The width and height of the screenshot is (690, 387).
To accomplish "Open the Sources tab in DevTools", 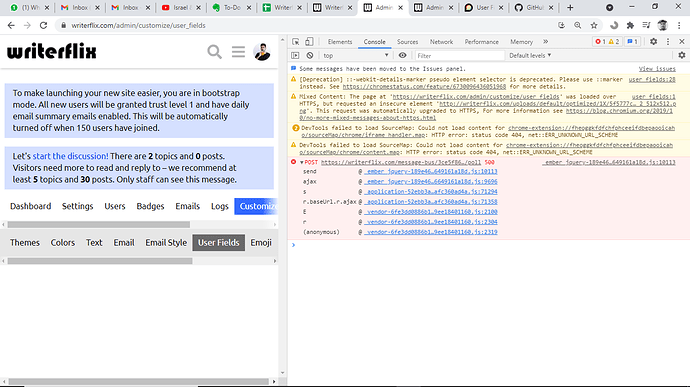I will coord(407,42).
